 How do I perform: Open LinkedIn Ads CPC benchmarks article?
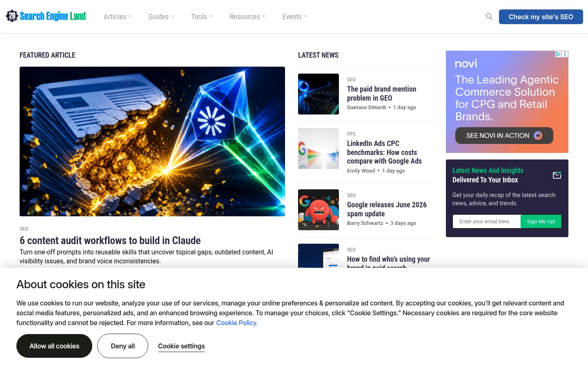pyautogui.click(x=384, y=152)
